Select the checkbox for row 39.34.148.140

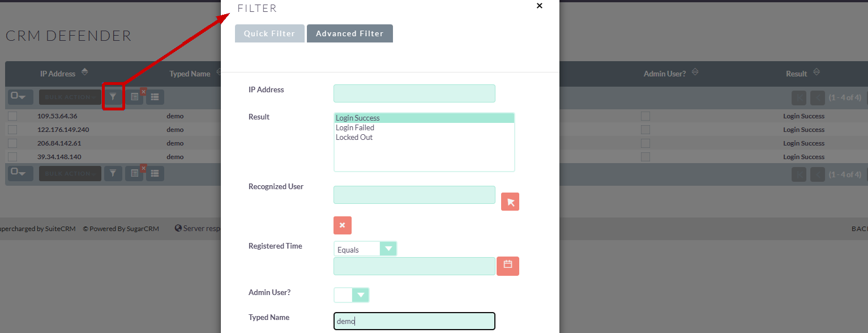(12, 157)
